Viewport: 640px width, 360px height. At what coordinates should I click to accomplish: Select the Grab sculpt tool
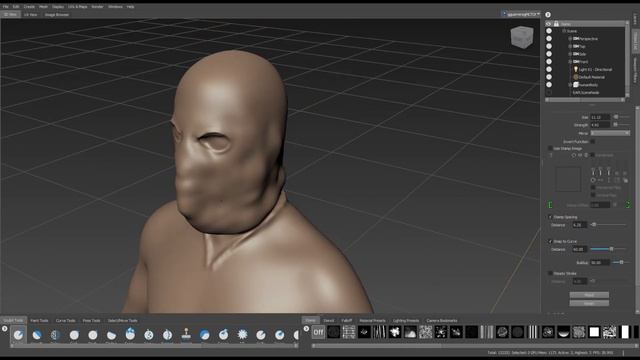74,335
